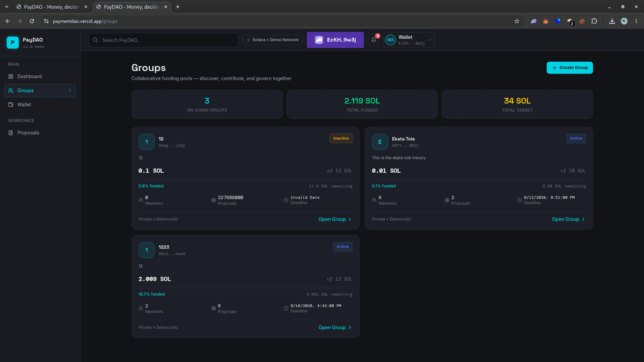Click the 0.8% funded progress bar
The image size is (644, 362).
pos(245,179)
